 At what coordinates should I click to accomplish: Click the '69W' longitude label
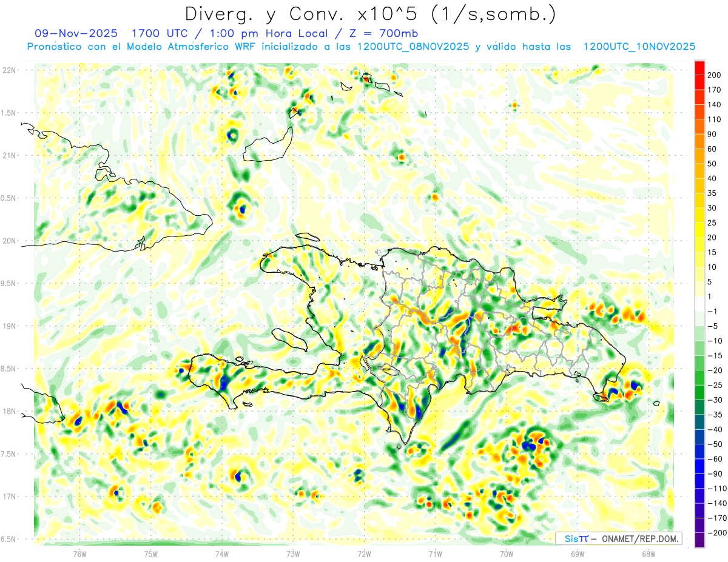point(578,554)
